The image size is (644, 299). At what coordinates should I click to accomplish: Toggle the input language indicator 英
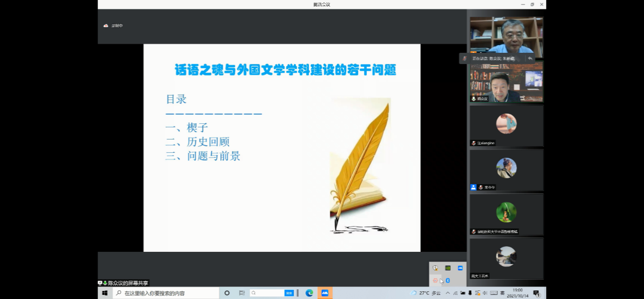click(502, 293)
